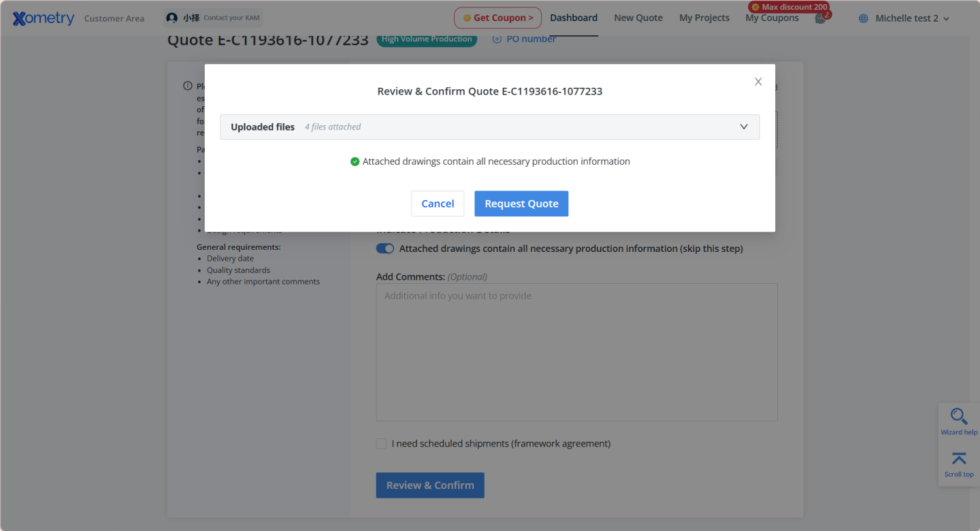Close the Review & Confirm dialog
The image size is (980, 531).
tap(758, 82)
